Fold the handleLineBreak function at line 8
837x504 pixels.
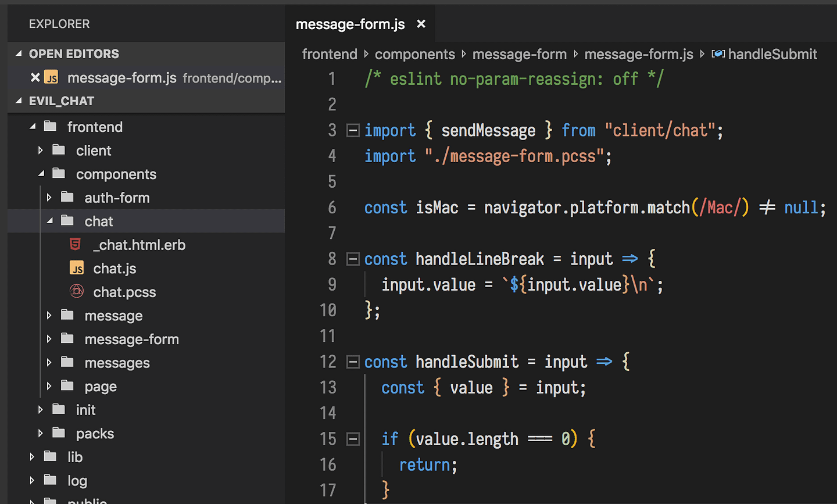353,259
